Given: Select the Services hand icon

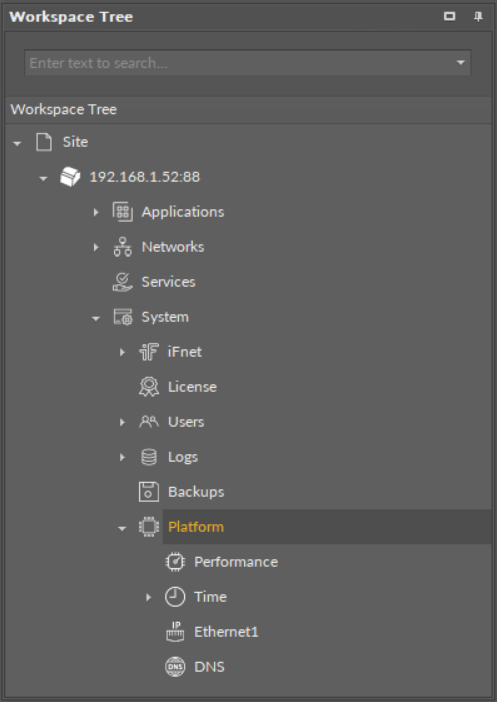Looking at the screenshot, I should (x=122, y=282).
